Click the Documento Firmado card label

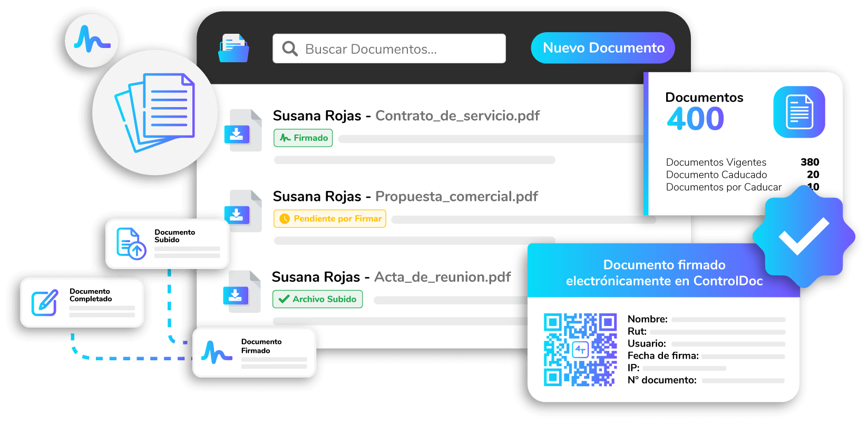pyautogui.click(x=261, y=346)
